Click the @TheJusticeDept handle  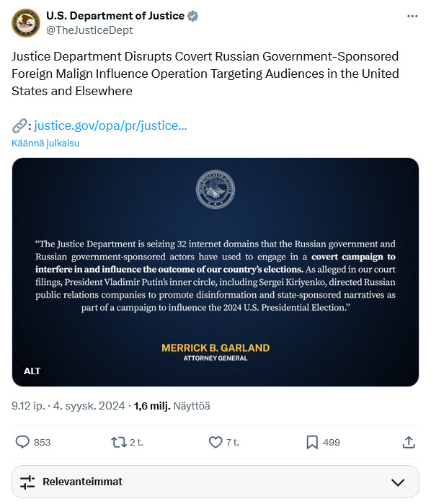tap(89, 30)
